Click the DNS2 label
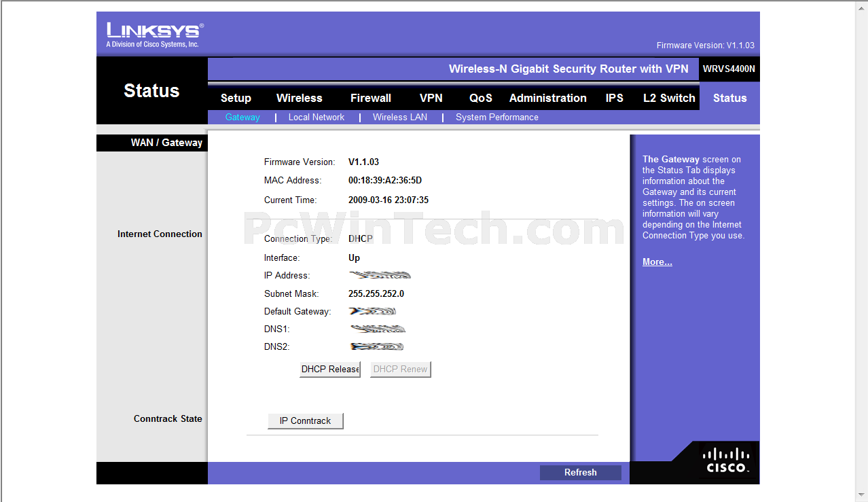The height and width of the screenshot is (502, 868). (276, 346)
